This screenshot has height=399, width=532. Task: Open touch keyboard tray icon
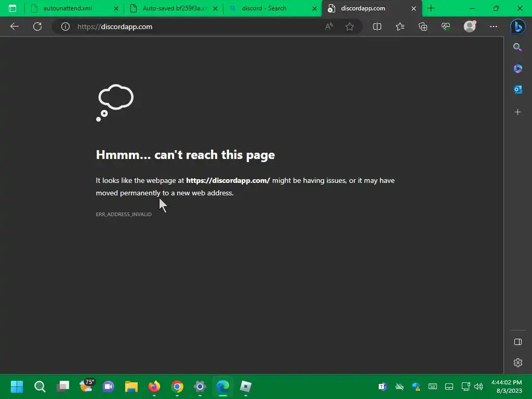click(433, 387)
